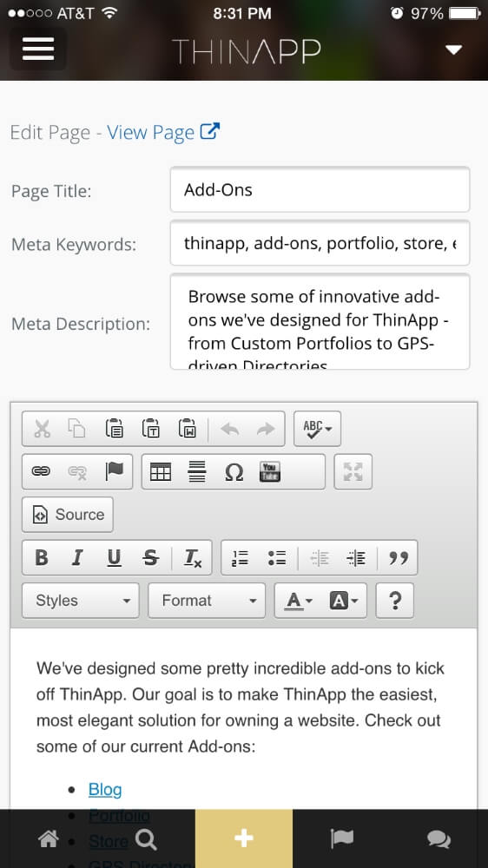Screen dimensions: 488x868
Task: Expand spell check ABC options
Action: coord(318,429)
